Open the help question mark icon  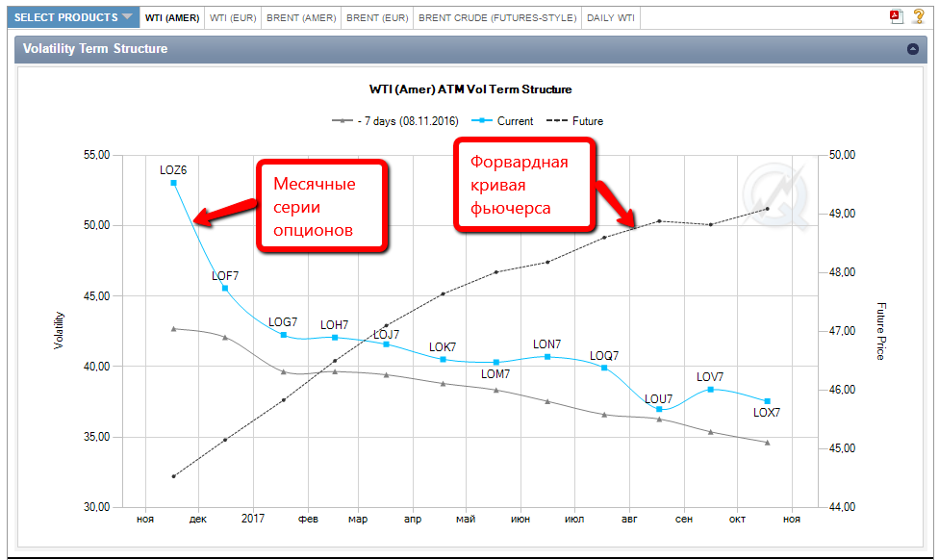pos(918,17)
